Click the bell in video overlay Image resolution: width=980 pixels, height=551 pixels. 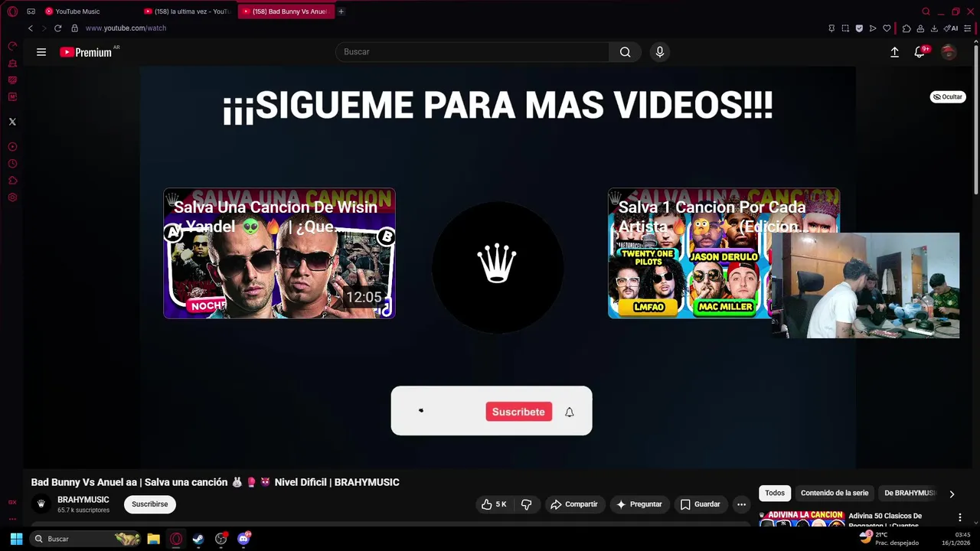[570, 412]
